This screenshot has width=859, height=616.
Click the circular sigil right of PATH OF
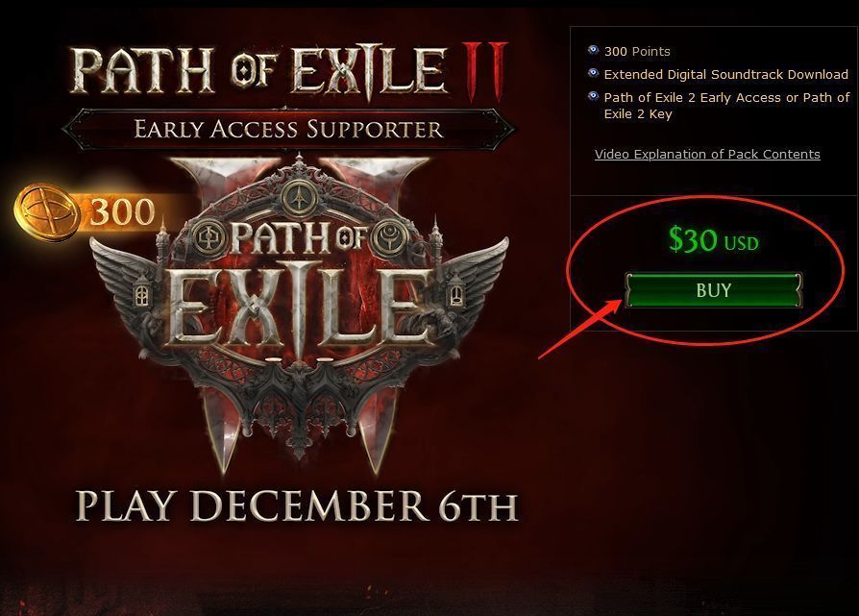(388, 236)
